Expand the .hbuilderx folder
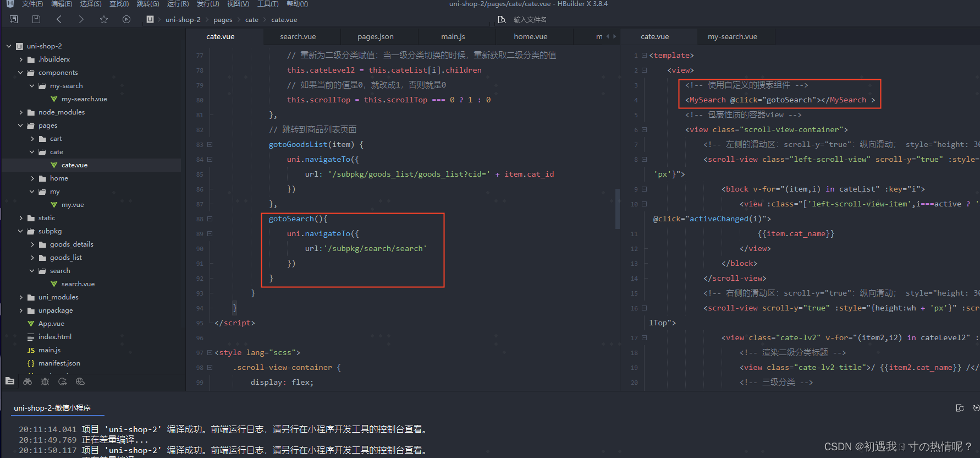 [21, 59]
